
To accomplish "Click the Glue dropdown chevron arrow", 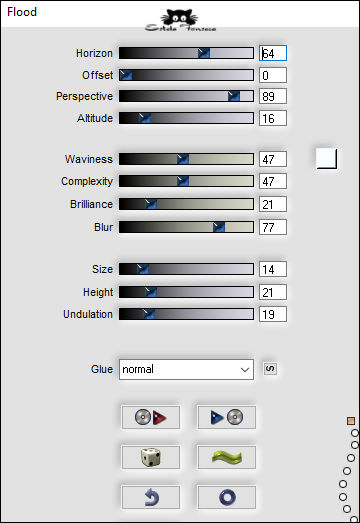I will (x=245, y=370).
